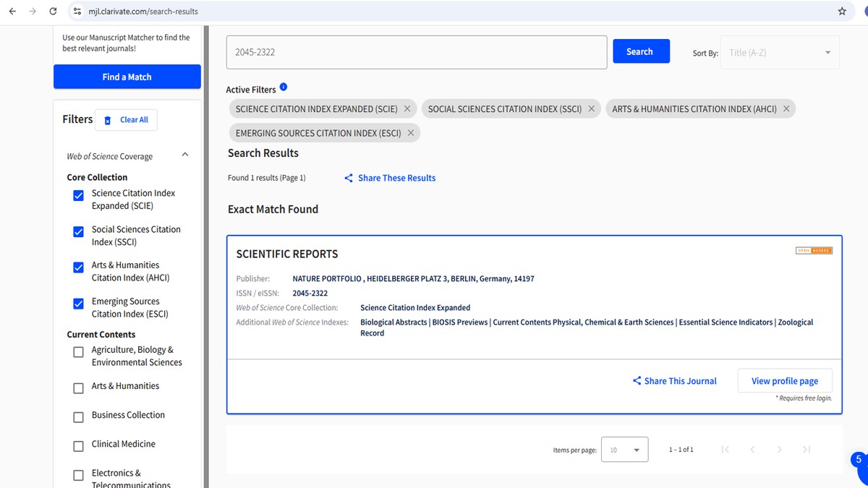Click the Find a Match button

[127, 77]
